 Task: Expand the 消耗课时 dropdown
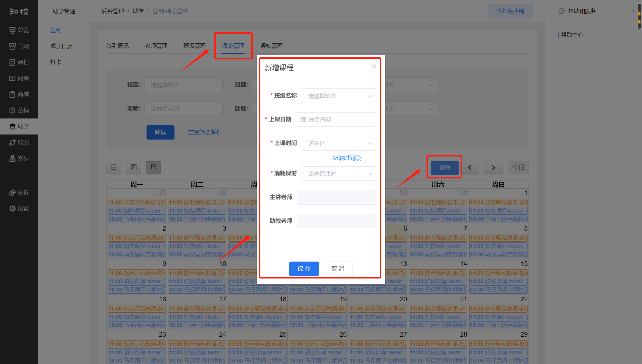339,174
